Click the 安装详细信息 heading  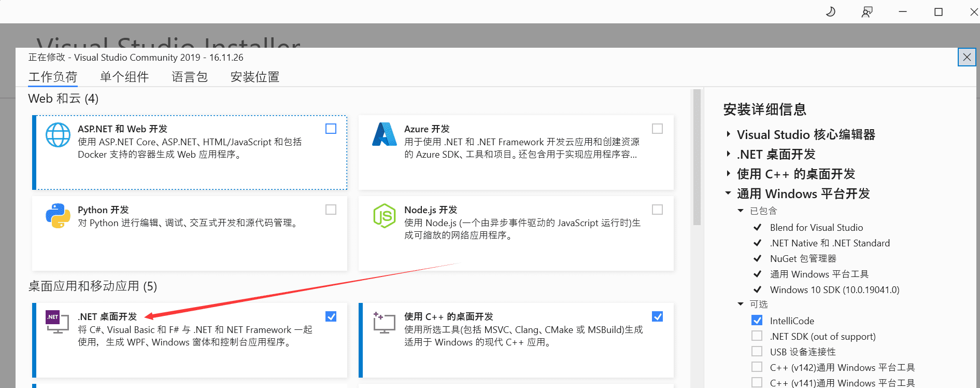point(764,109)
